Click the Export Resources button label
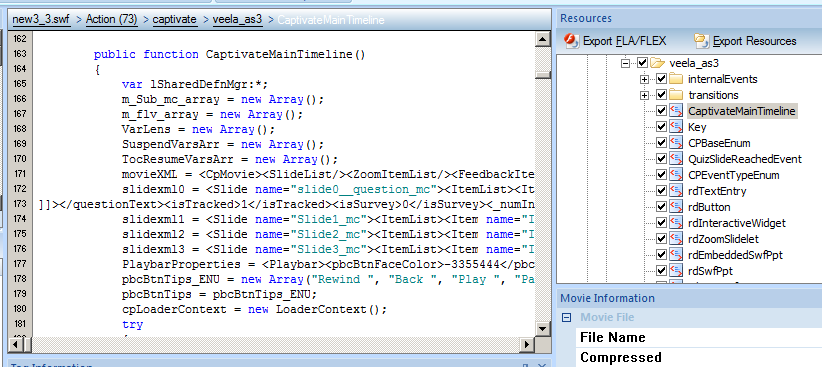822x367 pixels. [x=755, y=41]
